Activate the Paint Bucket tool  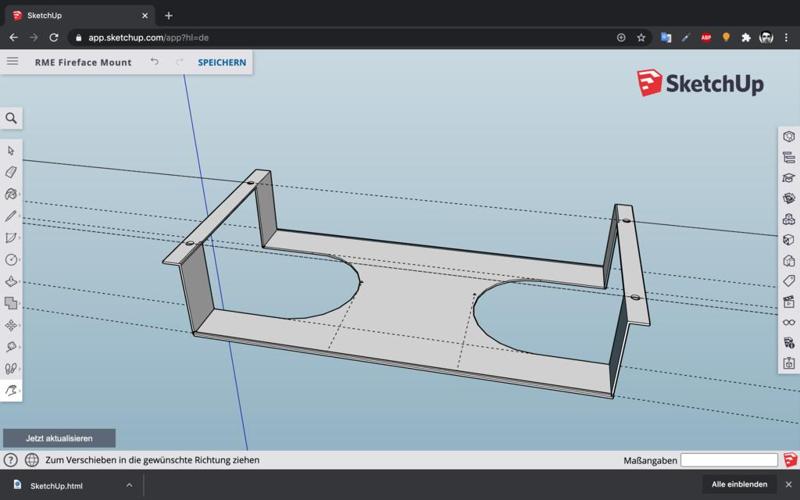11,194
